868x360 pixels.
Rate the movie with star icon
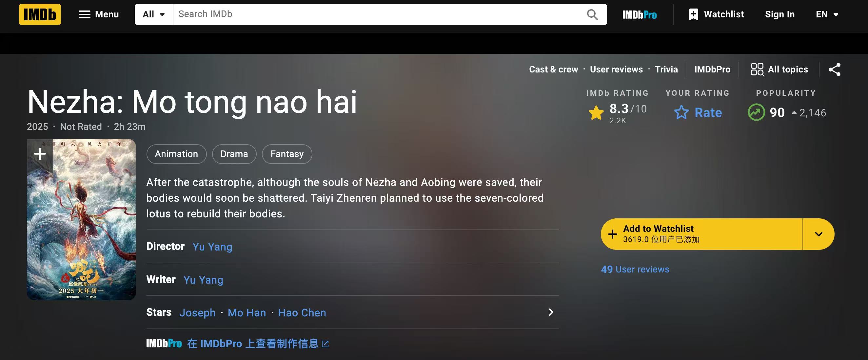681,112
